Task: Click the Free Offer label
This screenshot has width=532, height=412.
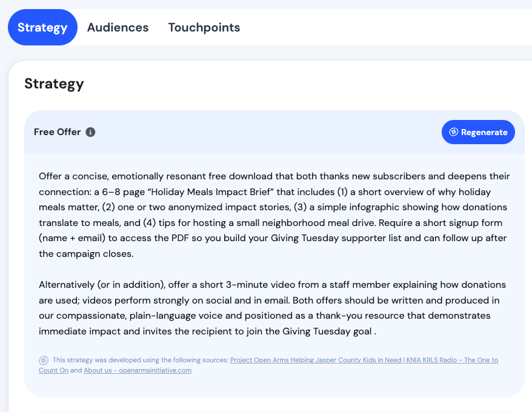Action: click(57, 132)
